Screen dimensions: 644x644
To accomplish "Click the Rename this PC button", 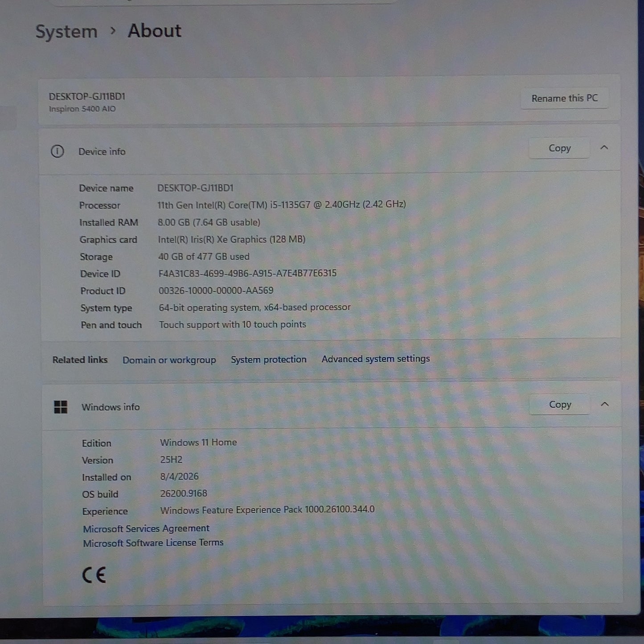I will pyautogui.click(x=564, y=98).
